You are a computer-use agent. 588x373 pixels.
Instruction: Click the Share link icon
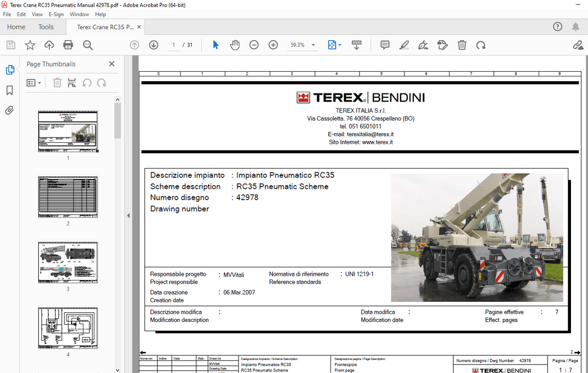(578, 45)
